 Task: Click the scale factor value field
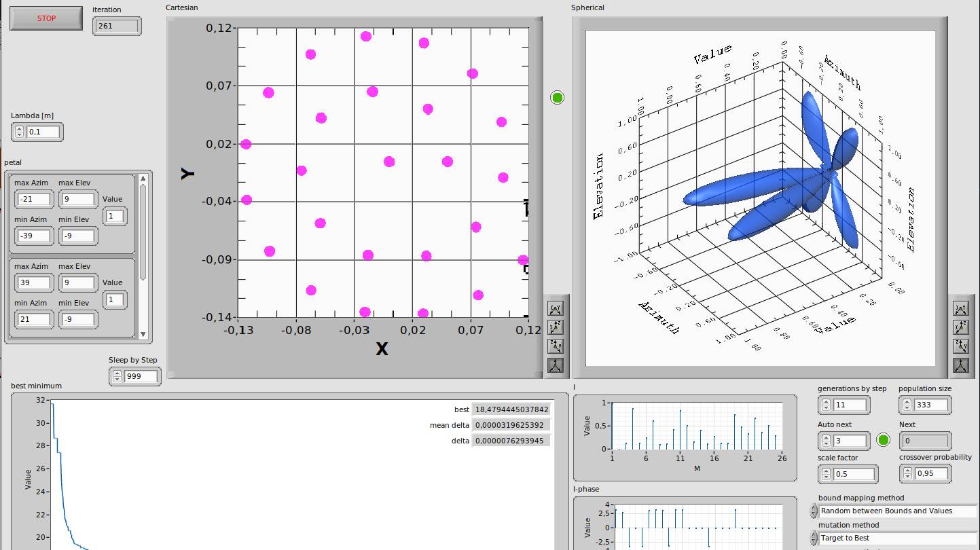(x=854, y=473)
